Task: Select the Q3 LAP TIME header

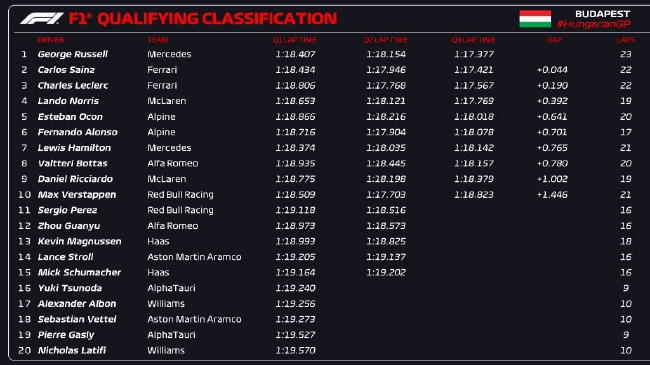Action: (473, 40)
